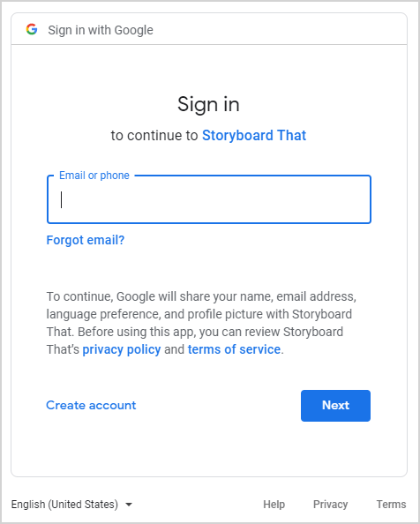Focus the Email or phone input box
420x524 pixels.
209,199
